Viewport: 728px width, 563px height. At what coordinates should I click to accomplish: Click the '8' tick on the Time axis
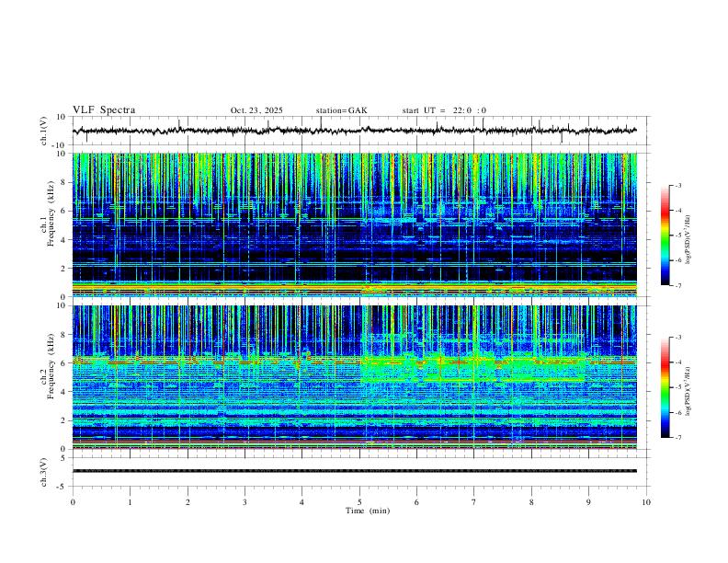pos(531,502)
